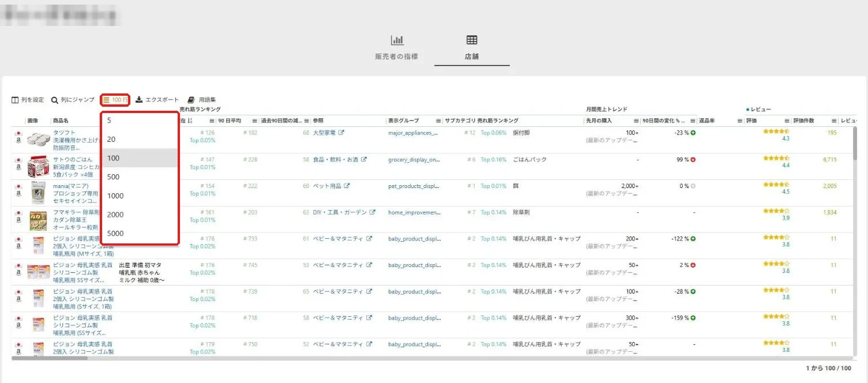
Task: Select 1000 rows per page
Action: [140, 196]
